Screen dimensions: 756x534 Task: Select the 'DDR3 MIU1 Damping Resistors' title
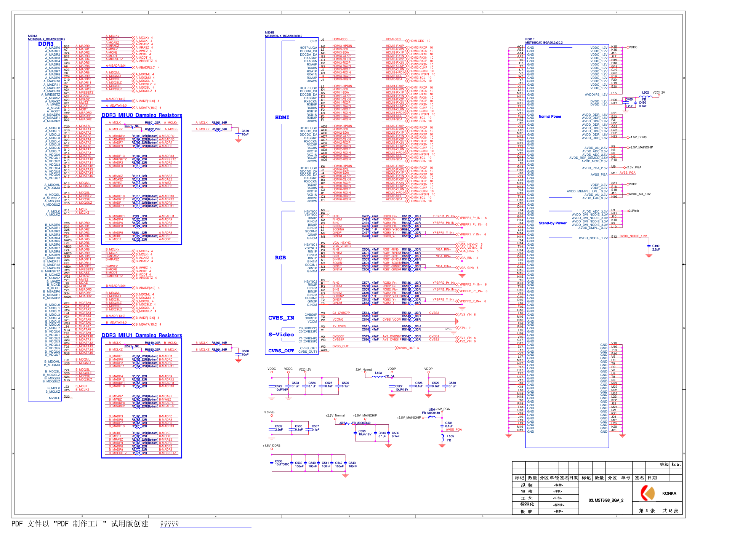pos(142,335)
